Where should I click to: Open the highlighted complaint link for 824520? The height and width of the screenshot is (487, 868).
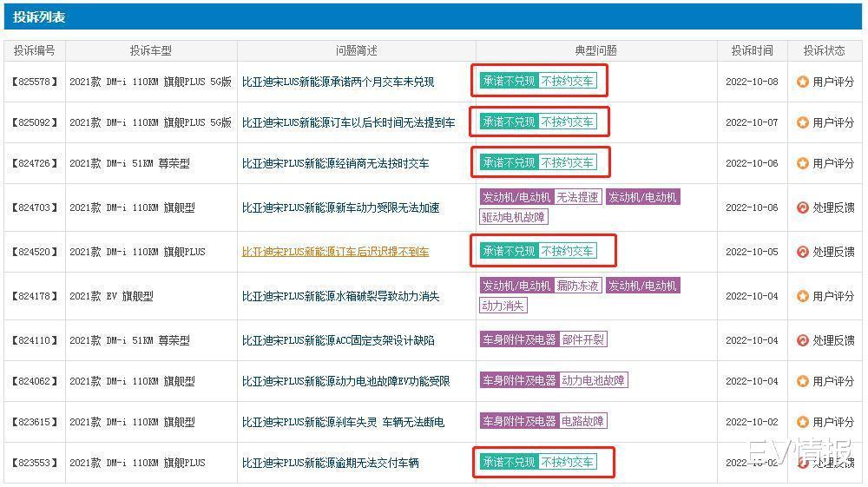coord(335,252)
